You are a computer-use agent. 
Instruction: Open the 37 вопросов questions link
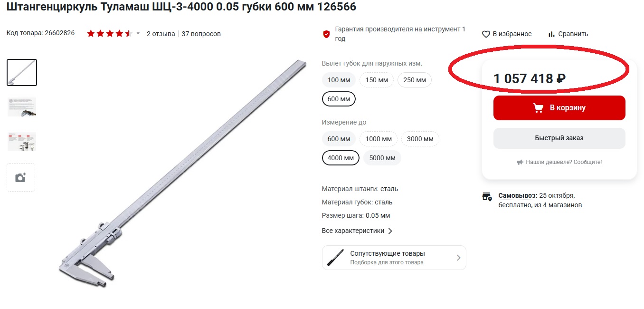(201, 34)
